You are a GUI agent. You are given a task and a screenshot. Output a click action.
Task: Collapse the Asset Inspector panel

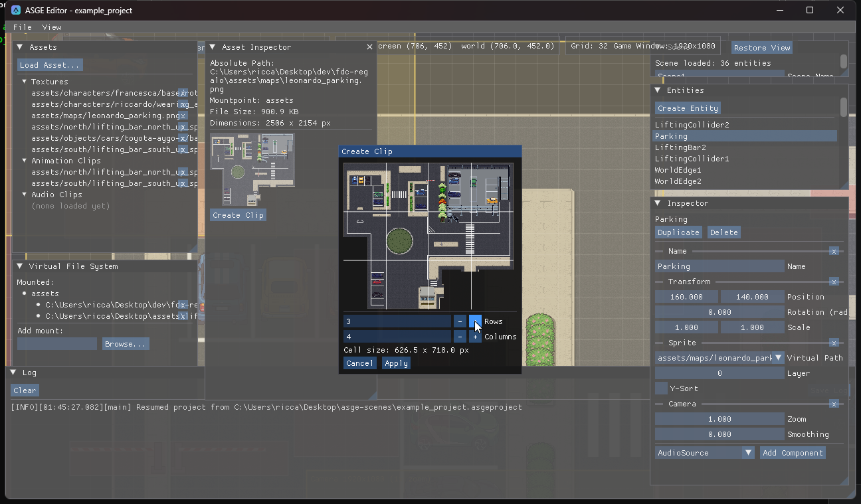(213, 47)
